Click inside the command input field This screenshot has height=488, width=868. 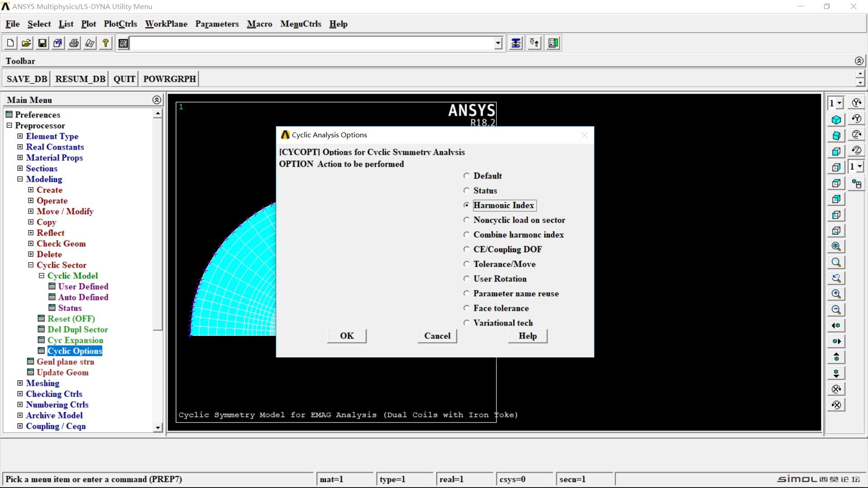[x=312, y=43]
